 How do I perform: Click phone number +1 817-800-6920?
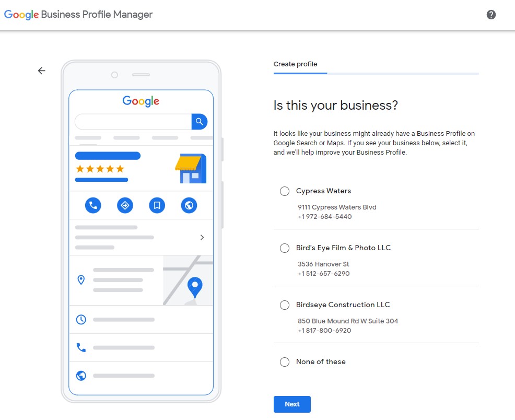pyautogui.click(x=324, y=330)
